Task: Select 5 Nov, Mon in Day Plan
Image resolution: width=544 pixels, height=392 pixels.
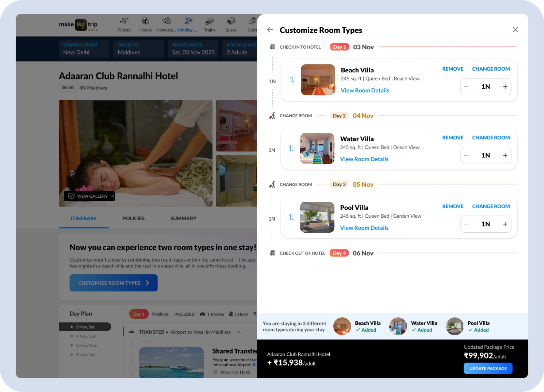Action: [87, 345]
